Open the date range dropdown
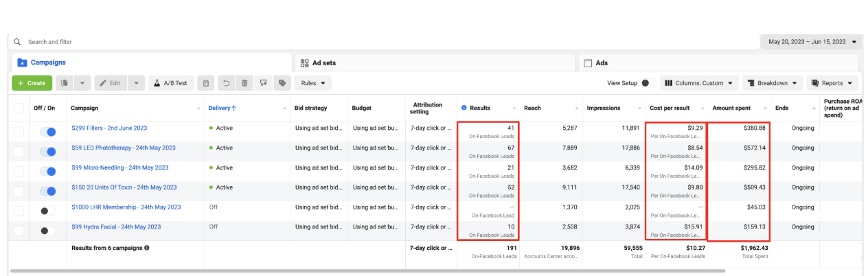 tap(811, 42)
